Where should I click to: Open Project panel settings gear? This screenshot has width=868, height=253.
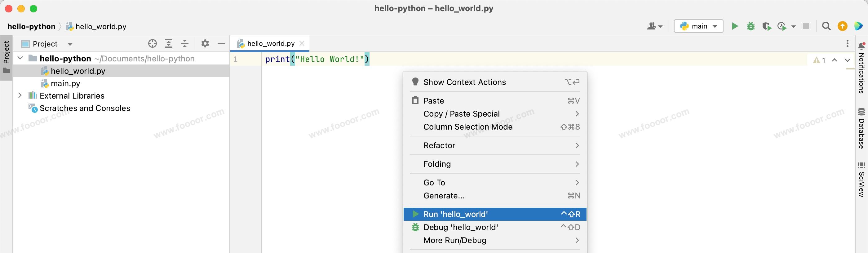(205, 43)
